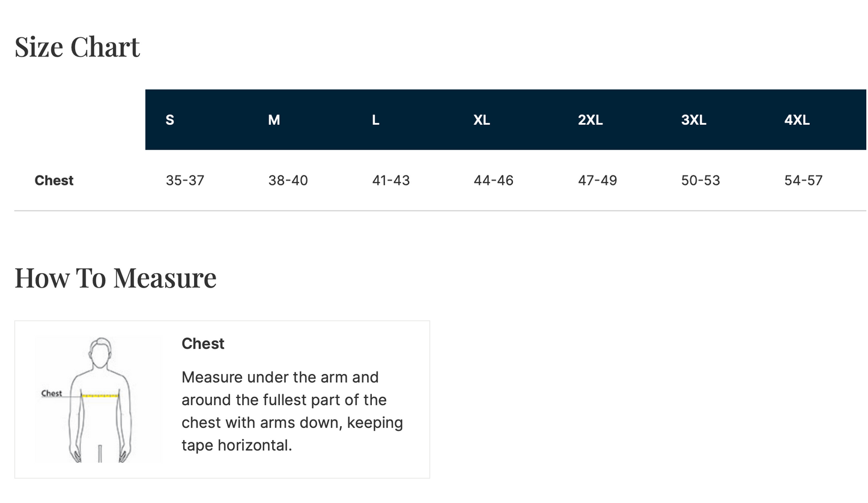Click the L size column header

[x=375, y=120]
